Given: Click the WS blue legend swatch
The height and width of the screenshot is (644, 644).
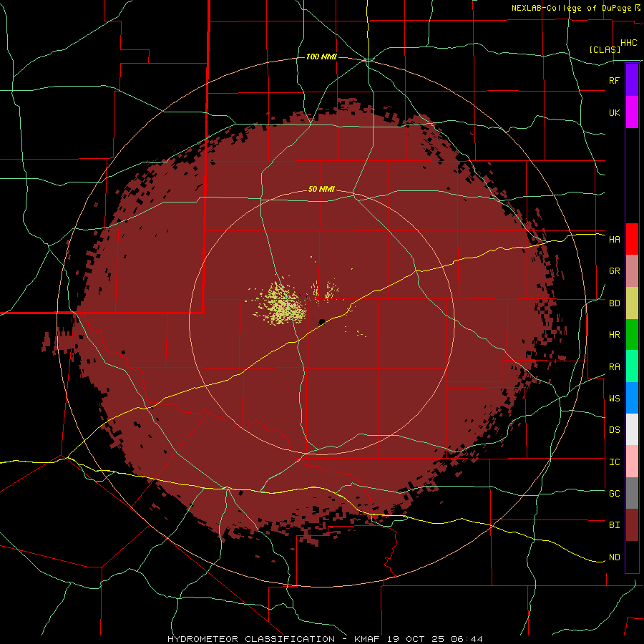Looking at the screenshot, I should pos(632,398).
